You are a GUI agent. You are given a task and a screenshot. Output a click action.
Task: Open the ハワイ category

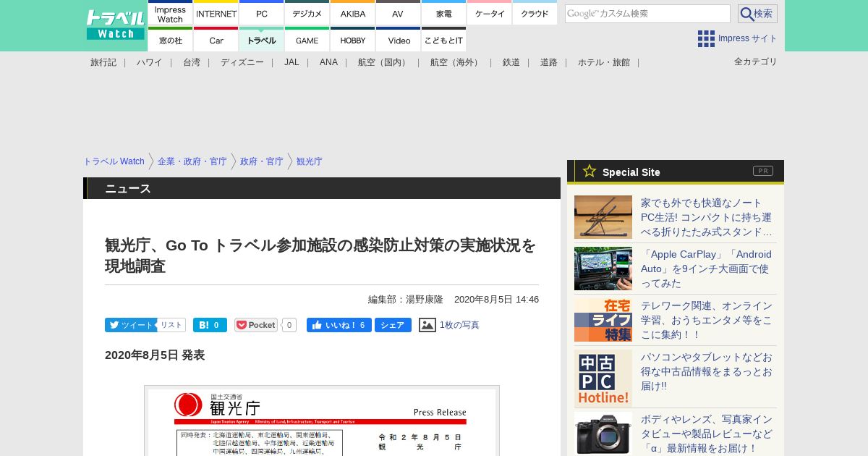point(149,62)
